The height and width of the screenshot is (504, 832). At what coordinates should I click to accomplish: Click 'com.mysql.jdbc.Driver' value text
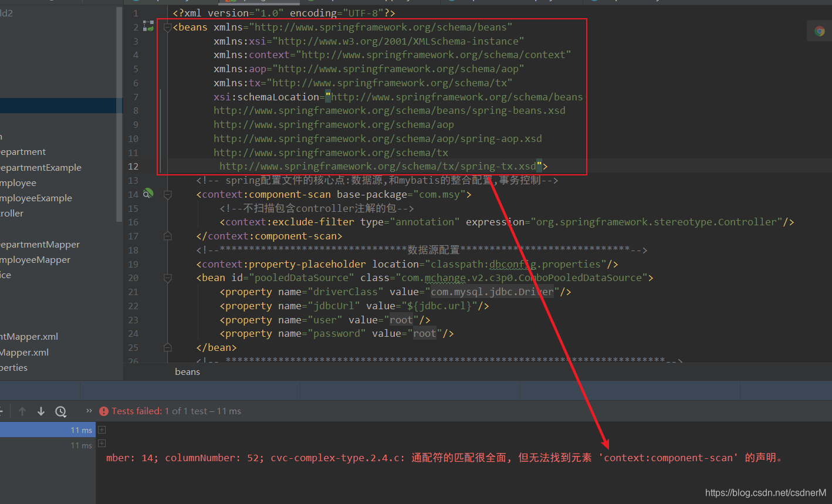point(492,292)
